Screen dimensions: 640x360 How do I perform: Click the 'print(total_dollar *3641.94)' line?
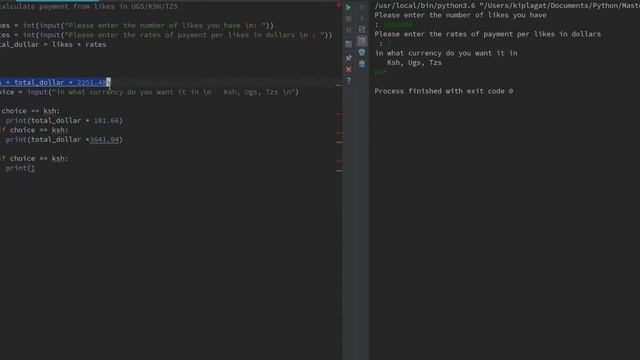[64, 140]
